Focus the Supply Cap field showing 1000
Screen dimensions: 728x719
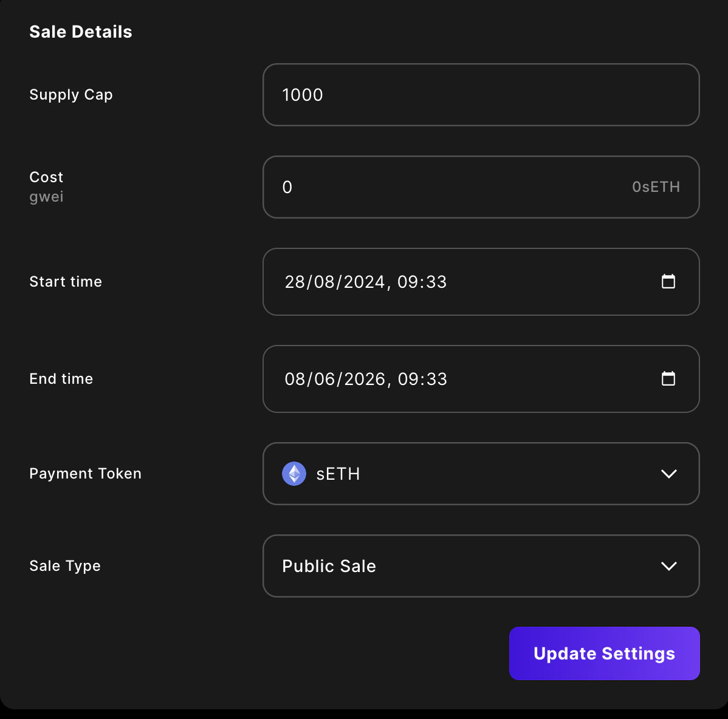point(480,95)
